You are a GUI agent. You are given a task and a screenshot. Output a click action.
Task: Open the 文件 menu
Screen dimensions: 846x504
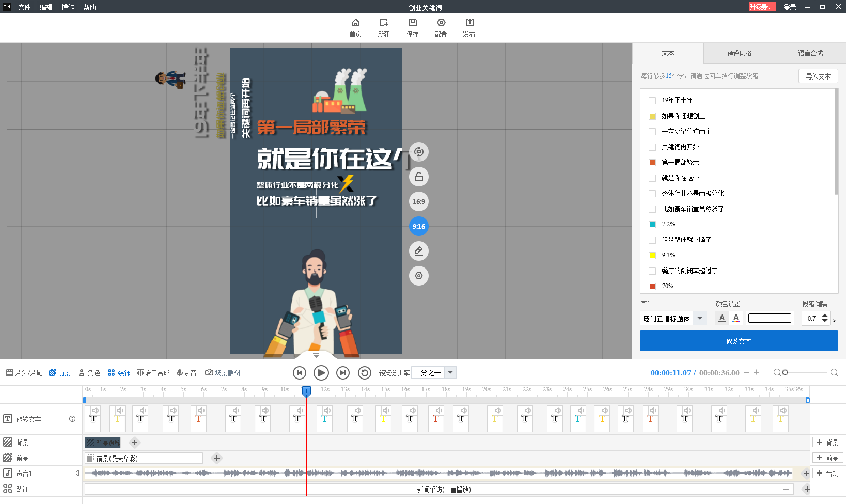[x=24, y=7]
